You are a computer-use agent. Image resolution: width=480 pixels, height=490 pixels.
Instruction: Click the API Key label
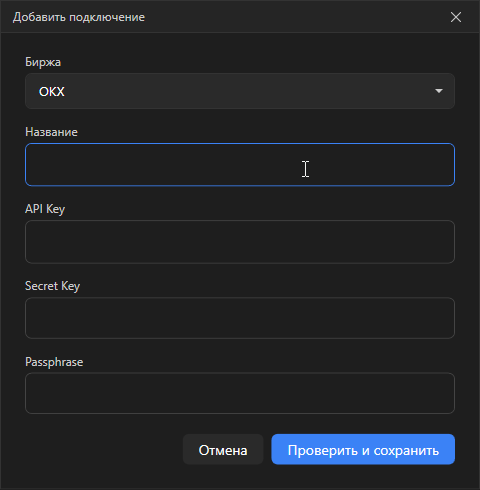click(45, 209)
